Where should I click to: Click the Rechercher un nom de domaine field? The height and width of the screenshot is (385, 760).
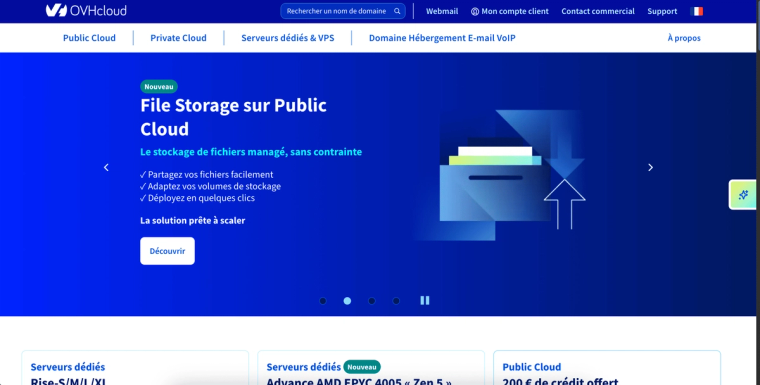coord(343,11)
